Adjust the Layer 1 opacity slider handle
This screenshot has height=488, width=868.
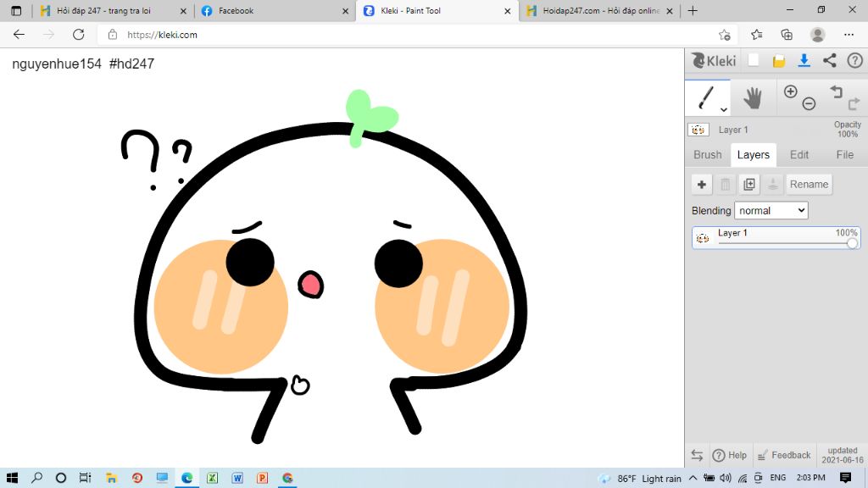coord(852,243)
